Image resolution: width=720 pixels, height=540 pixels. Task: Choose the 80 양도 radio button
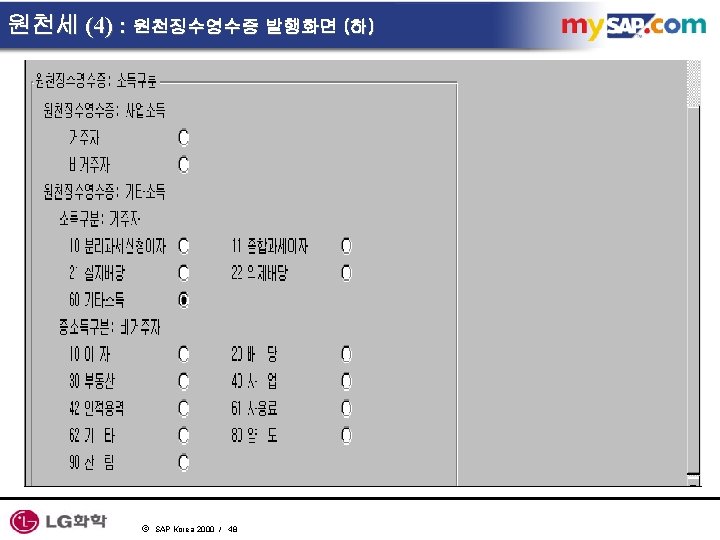[347, 435]
